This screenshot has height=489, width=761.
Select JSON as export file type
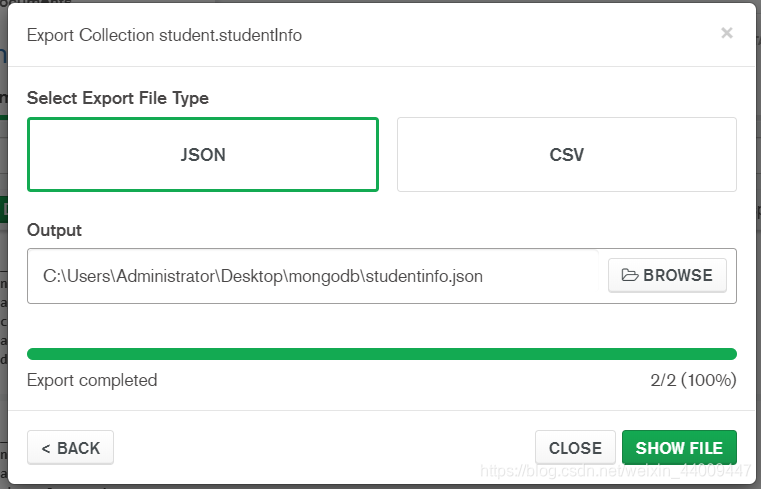203,155
